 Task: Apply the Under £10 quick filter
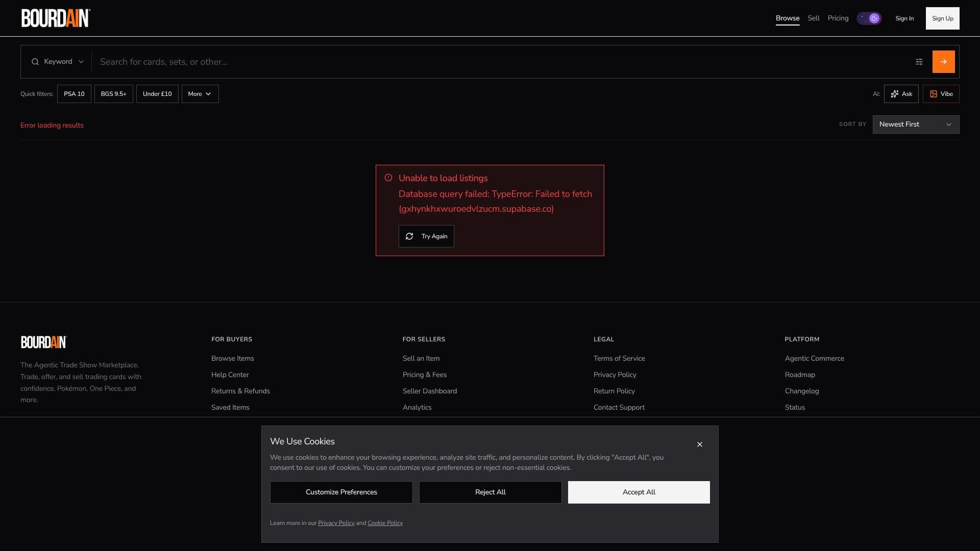(x=157, y=94)
